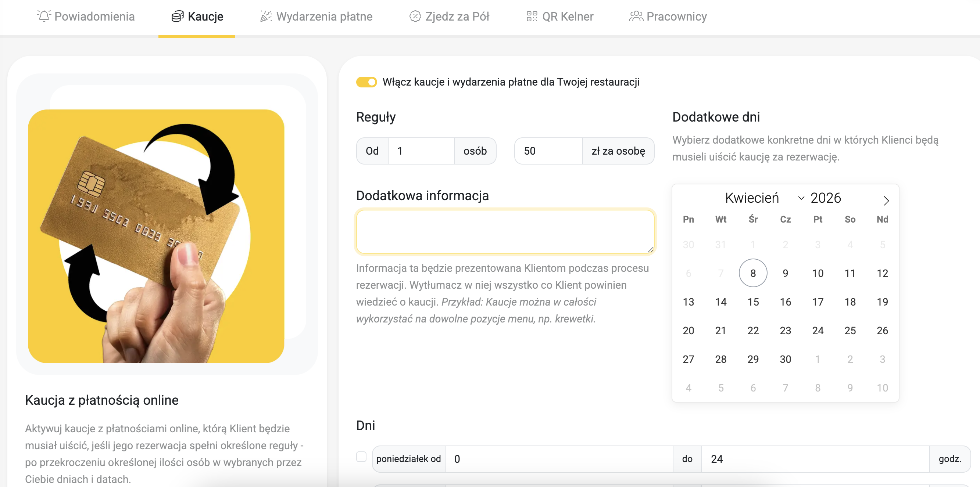Click the poniedziałek 'do' hour field
This screenshot has height=487, width=980.
tap(815, 459)
